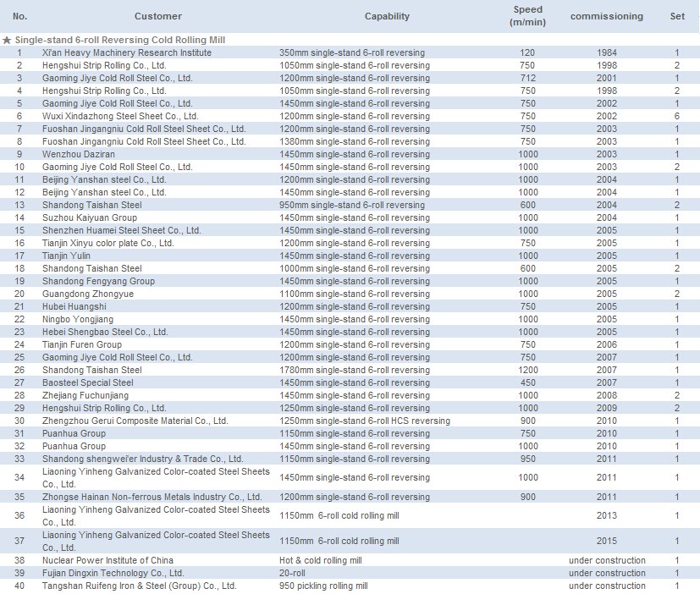Select 'Tianjin Xinyu color plate Co., Ltd.'
The width and height of the screenshot is (700, 594).
pos(108,243)
